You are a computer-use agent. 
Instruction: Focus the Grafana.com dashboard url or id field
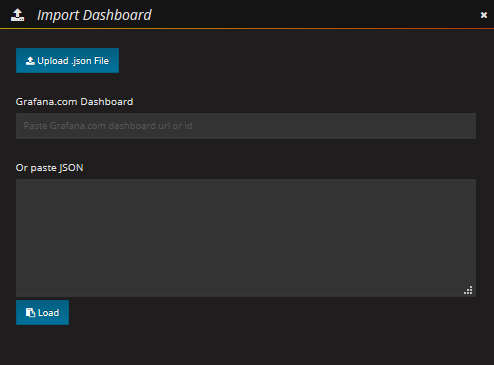pyautogui.click(x=246, y=126)
